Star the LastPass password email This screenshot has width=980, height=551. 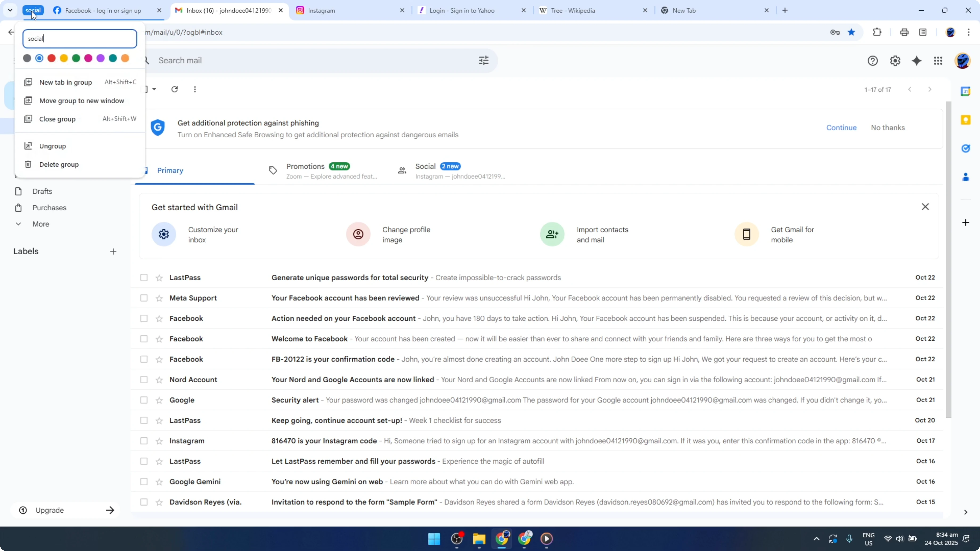point(160,278)
